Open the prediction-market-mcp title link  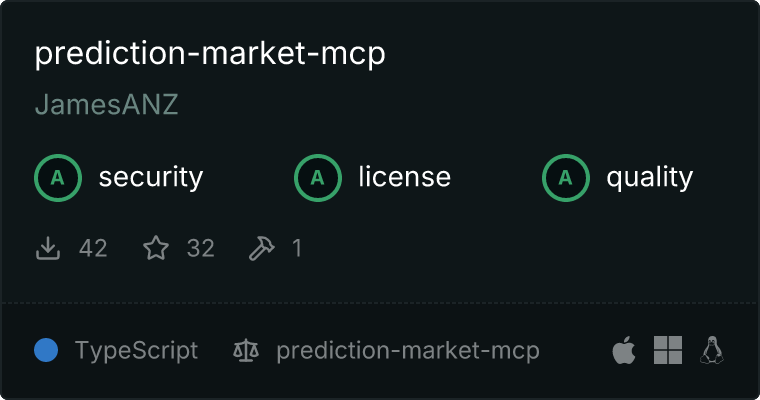click(210, 54)
